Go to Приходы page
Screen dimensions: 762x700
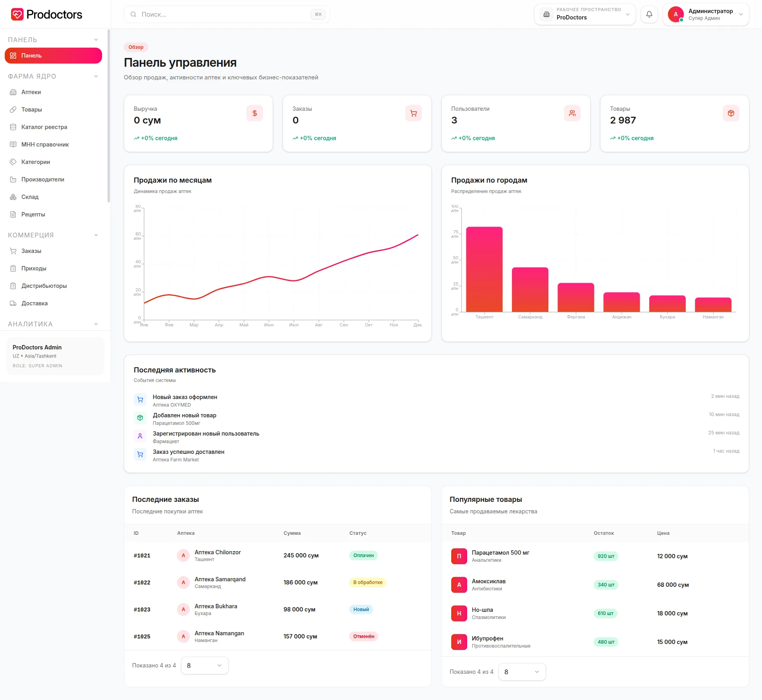(x=53, y=268)
